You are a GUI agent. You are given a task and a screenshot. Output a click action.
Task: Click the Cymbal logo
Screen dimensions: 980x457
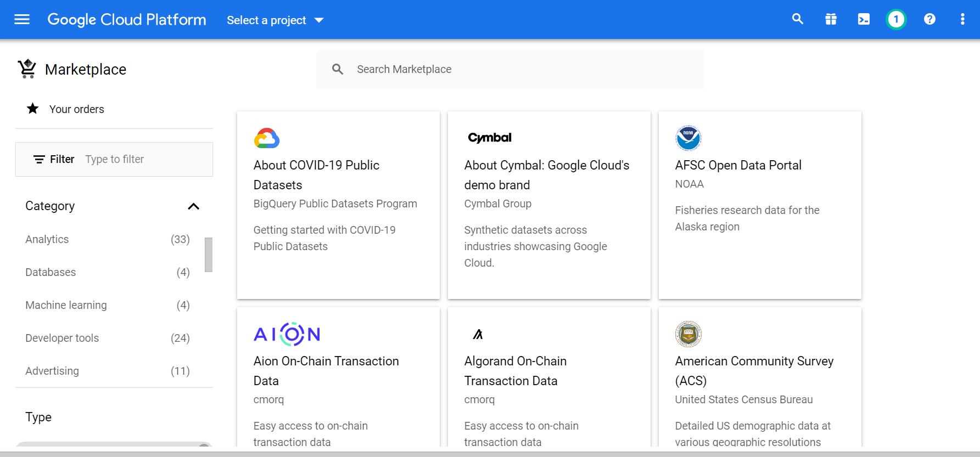[490, 138]
